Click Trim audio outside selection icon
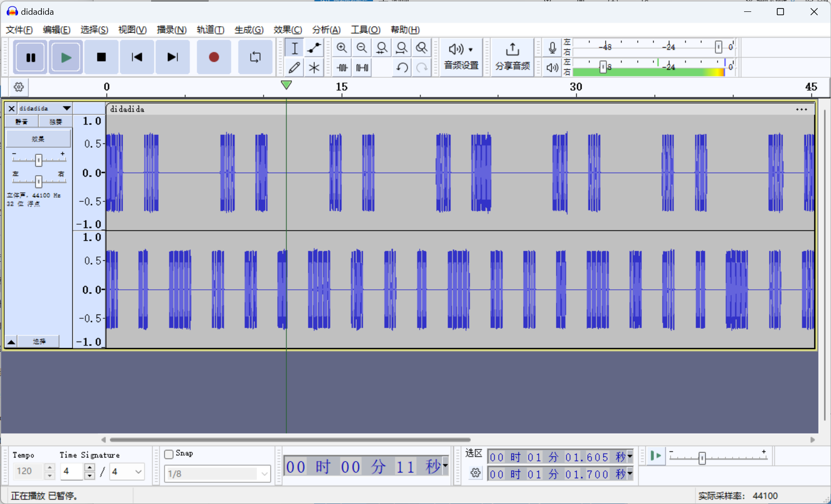The width and height of the screenshot is (831, 504). coord(342,67)
